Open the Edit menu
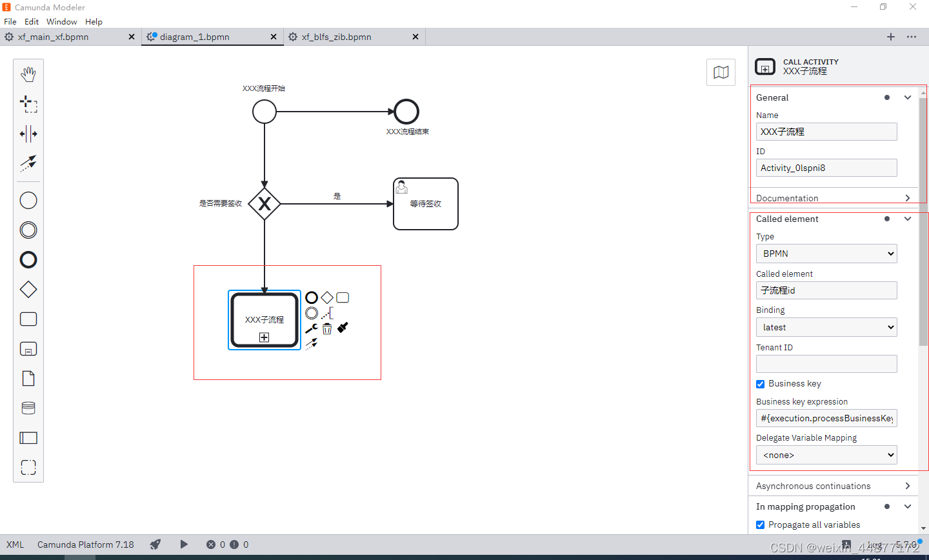This screenshot has height=560, width=929. [32, 21]
